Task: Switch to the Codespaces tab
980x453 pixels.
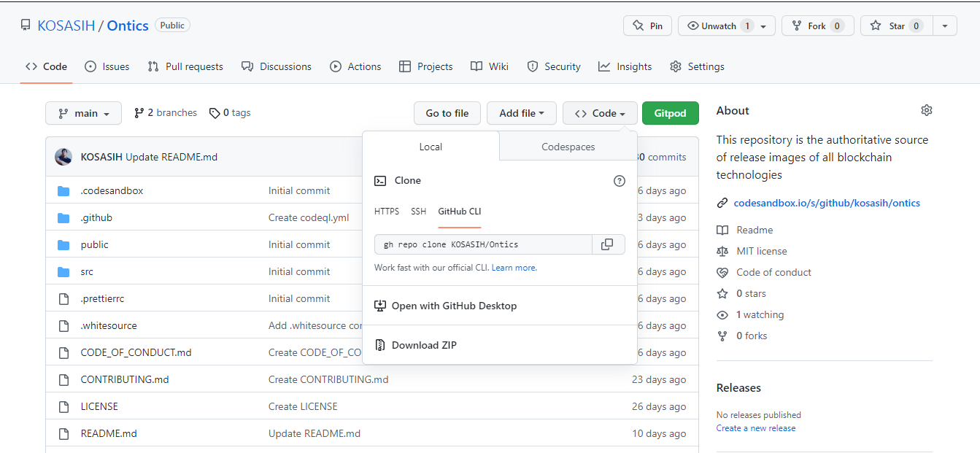Action: click(568, 147)
